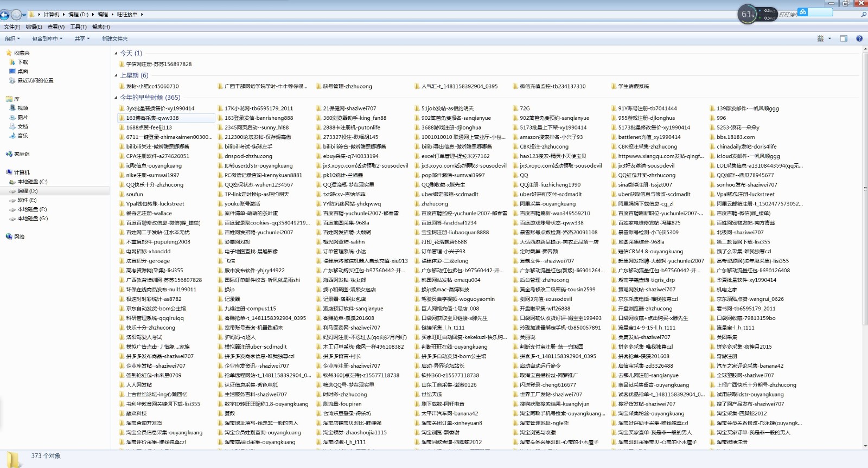Screen dimensions: 868x468
Task: Open the 共享 dropdown
Action: pos(82,39)
